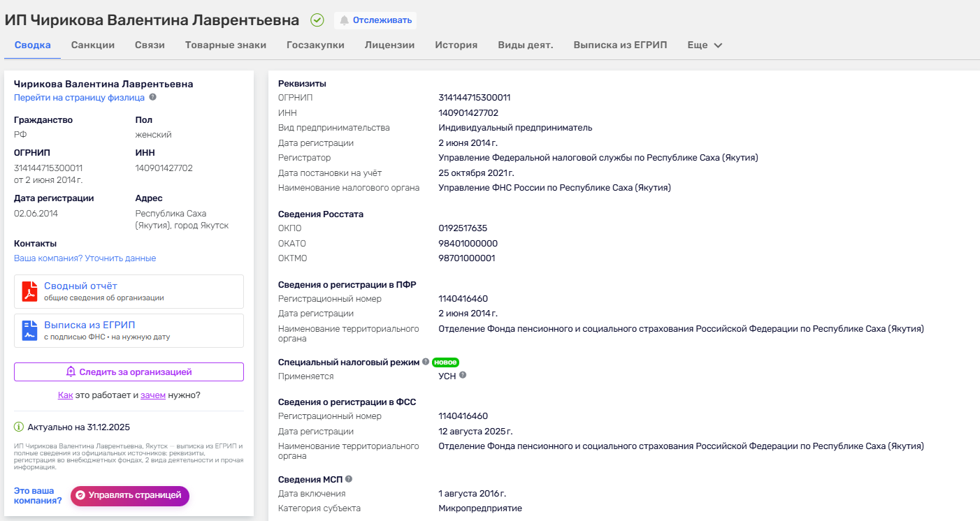Image resolution: width=980 pixels, height=521 pixels.
Task: Click the red PDF icon for Сводный отчёт
Action: 29,291
